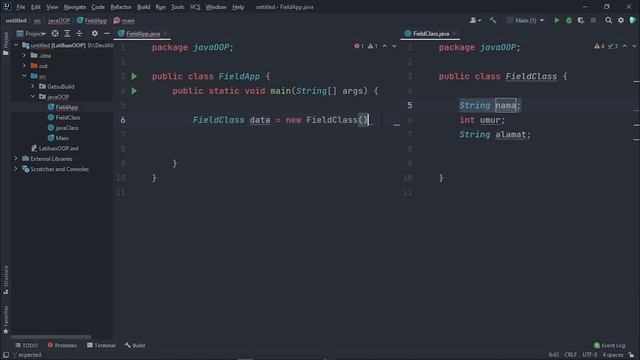Open the Problems tool window
The image size is (640, 360).
click(62, 346)
